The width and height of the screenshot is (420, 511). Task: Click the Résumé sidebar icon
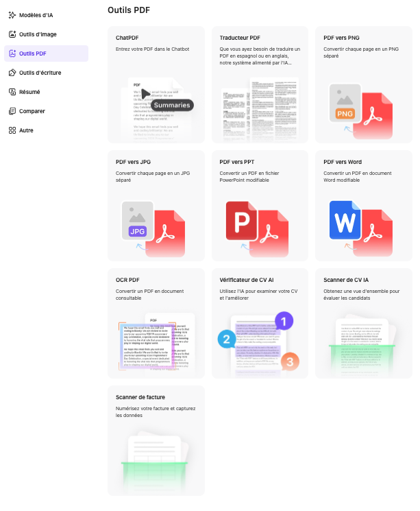pos(12,91)
